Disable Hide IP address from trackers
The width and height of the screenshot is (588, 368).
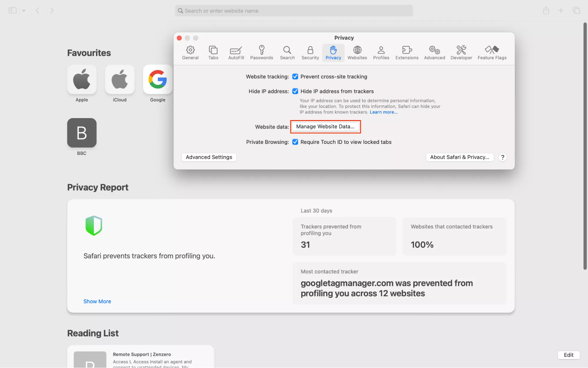(x=295, y=91)
